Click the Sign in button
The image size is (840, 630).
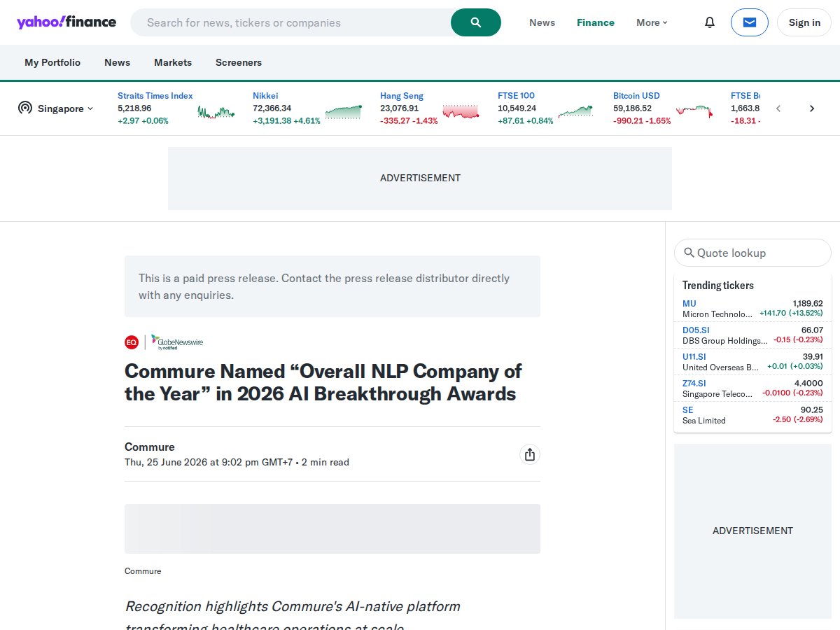(804, 22)
